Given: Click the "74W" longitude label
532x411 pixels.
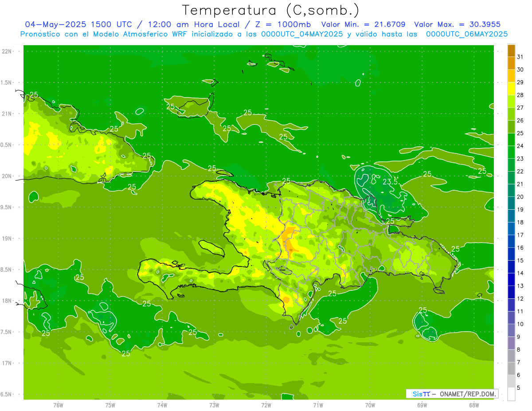Looking at the screenshot, I should (x=162, y=405).
